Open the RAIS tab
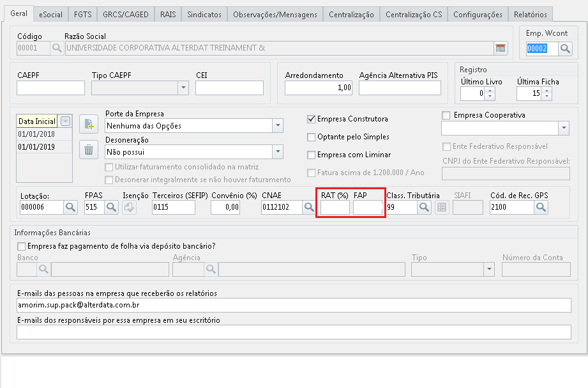Screen dimensions: 588x388 168,15
